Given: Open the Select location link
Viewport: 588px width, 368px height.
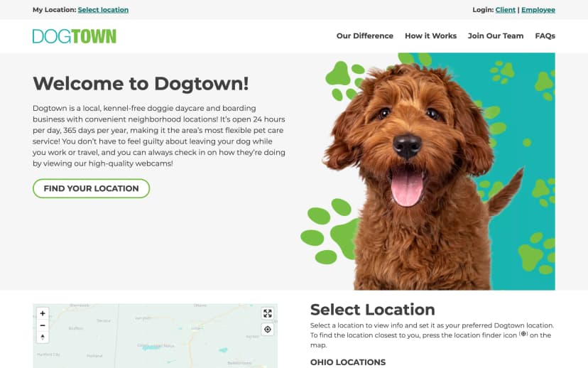Looking at the screenshot, I should [x=103, y=10].
